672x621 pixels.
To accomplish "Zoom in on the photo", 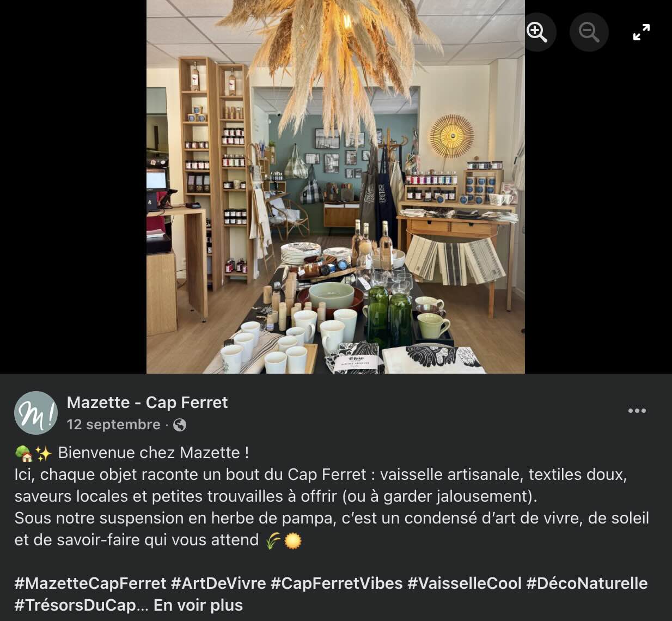I will pyautogui.click(x=536, y=32).
